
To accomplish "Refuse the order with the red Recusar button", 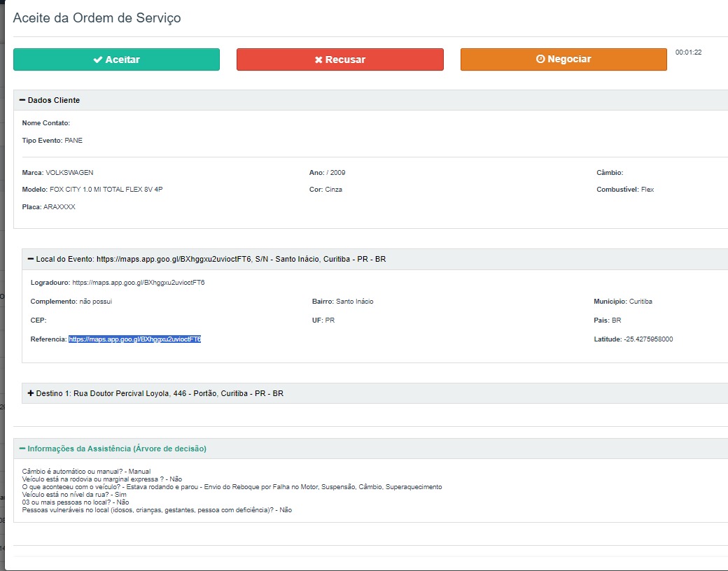I will (x=339, y=59).
